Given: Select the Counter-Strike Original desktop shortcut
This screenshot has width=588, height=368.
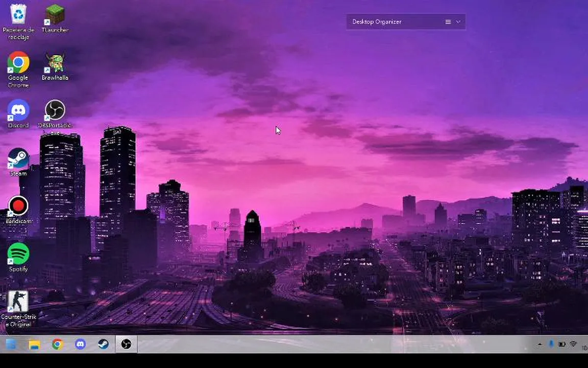Looking at the screenshot, I should 18,309.
